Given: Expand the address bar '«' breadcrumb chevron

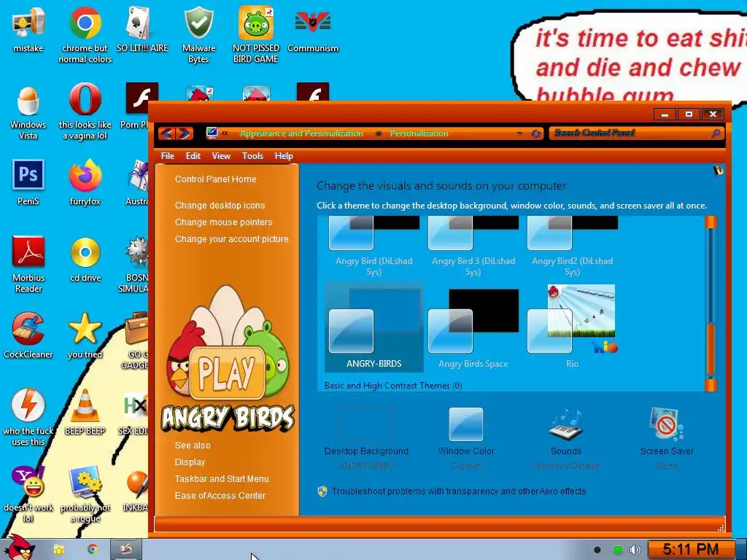Looking at the screenshot, I should pyautogui.click(x=225, y=133).
